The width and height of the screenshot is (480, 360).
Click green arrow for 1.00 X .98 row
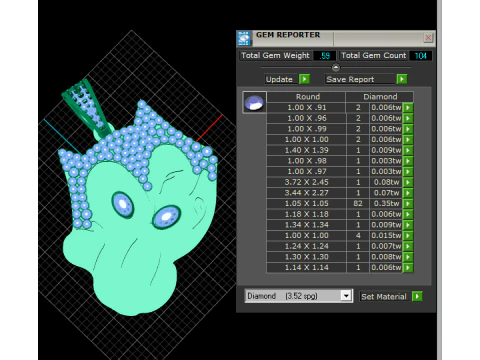point(408,161)
